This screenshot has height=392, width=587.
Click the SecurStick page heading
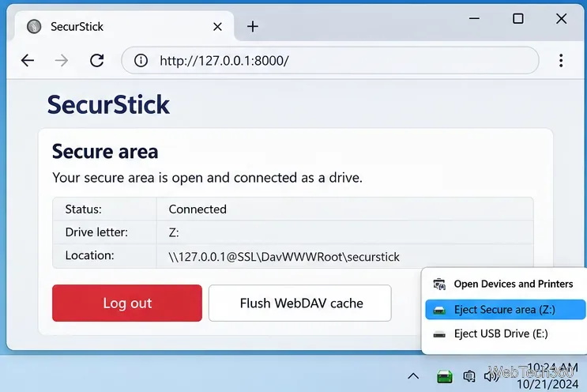click(x=108, y=104)
